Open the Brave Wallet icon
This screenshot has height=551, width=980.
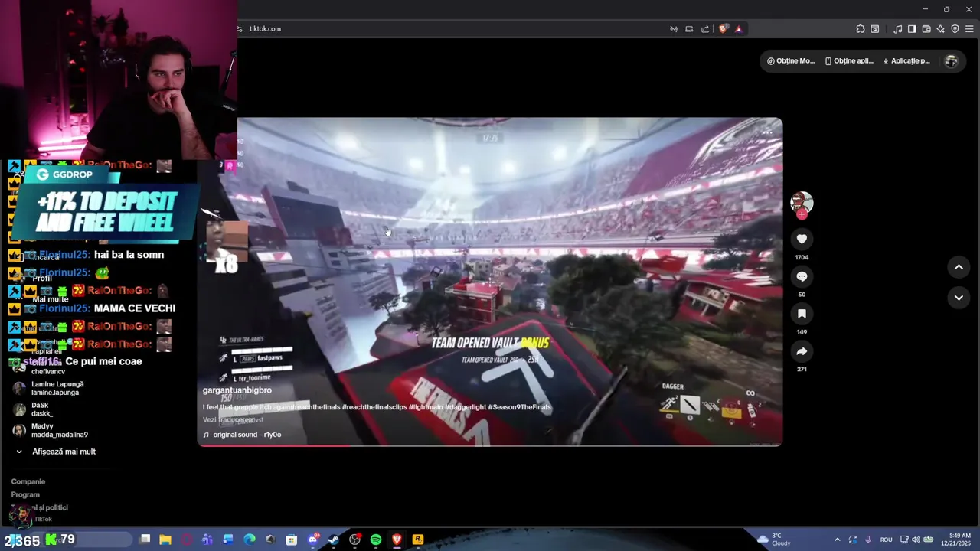pyautogui.click(x=926, y=29)
